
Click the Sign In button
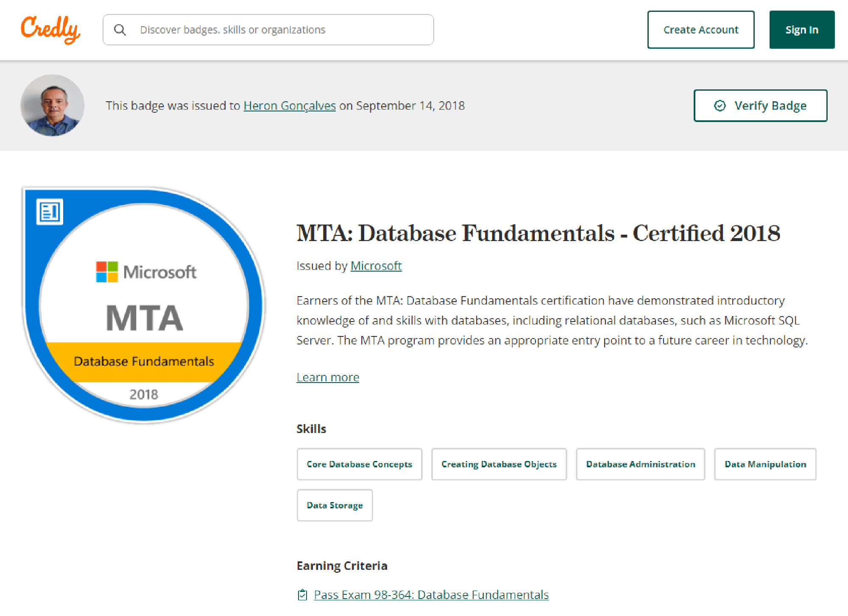(x=802, y=30)
